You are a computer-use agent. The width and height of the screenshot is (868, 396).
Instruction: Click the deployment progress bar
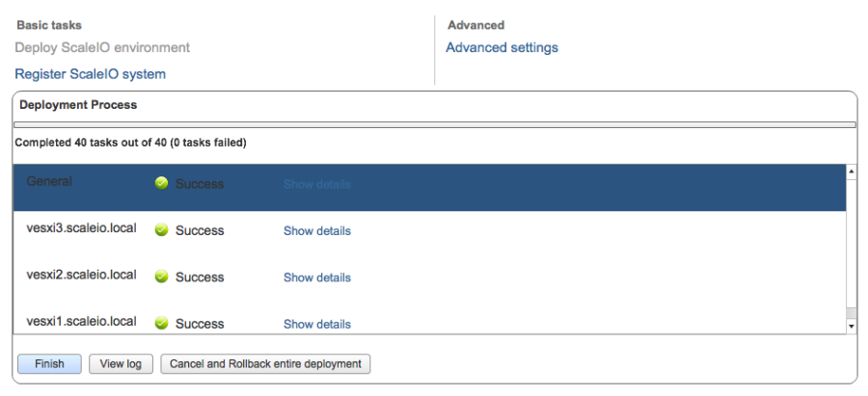point(434,124)
